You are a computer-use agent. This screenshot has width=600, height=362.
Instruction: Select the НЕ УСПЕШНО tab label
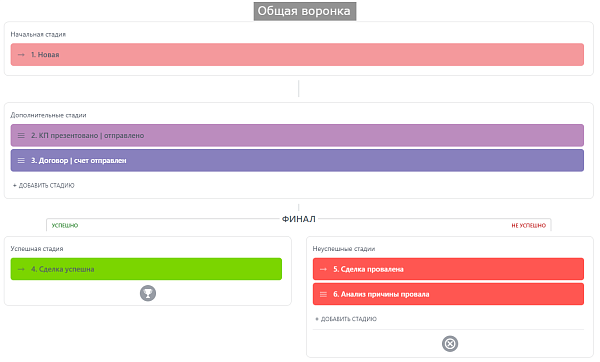point(528,225)
